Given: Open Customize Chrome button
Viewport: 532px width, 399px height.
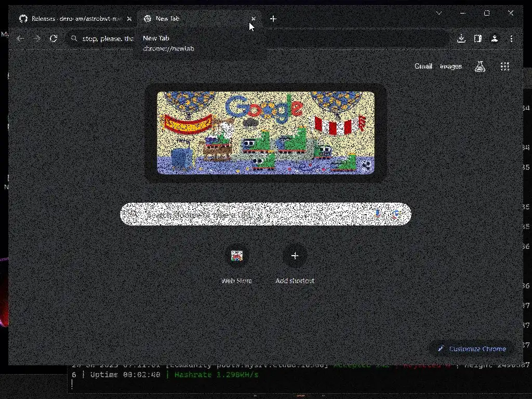Looking at the screenshot, I should click(472, 349).
